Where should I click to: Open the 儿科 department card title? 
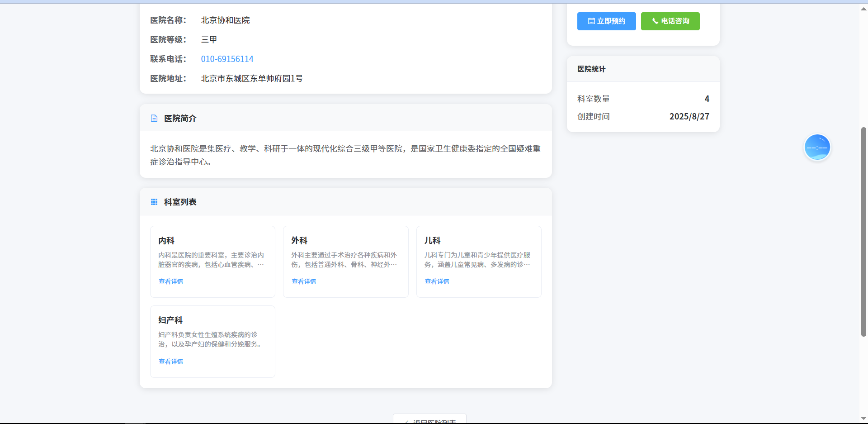[x=432, y=241]
